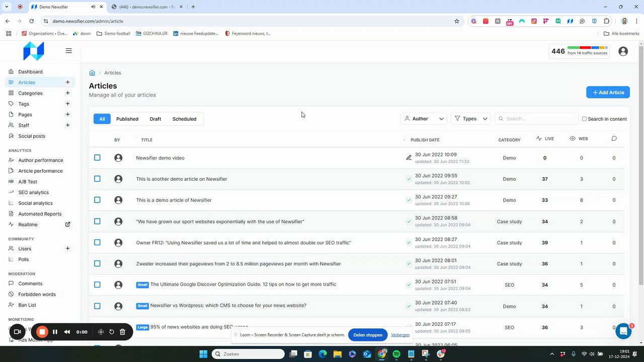
Task: Open 'Newsifier demo video' article title
Action: coord(160,158)
